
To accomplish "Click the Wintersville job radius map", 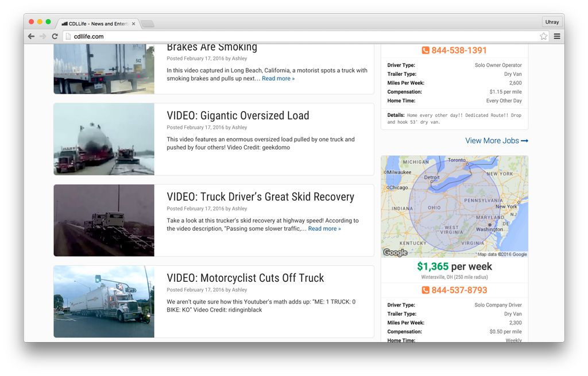I will click(x=455, y=206).
